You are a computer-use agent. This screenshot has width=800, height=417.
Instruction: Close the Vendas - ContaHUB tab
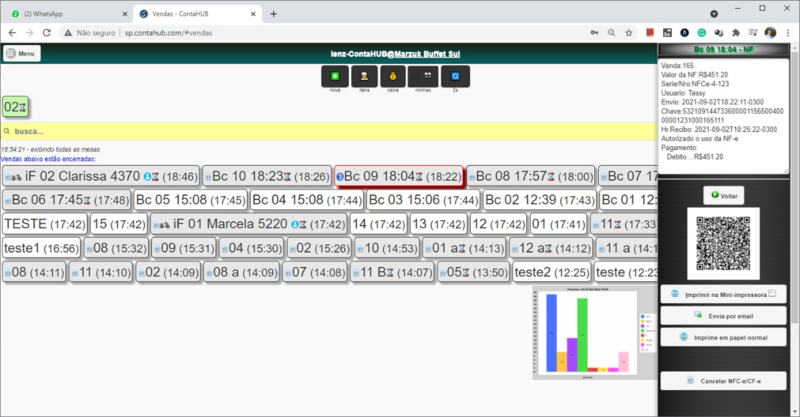(253, 14)
